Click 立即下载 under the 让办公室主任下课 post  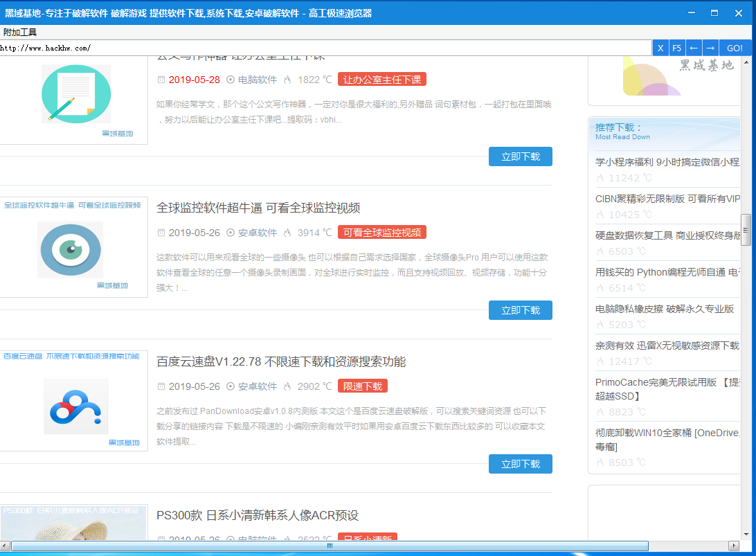click(520, 156)
